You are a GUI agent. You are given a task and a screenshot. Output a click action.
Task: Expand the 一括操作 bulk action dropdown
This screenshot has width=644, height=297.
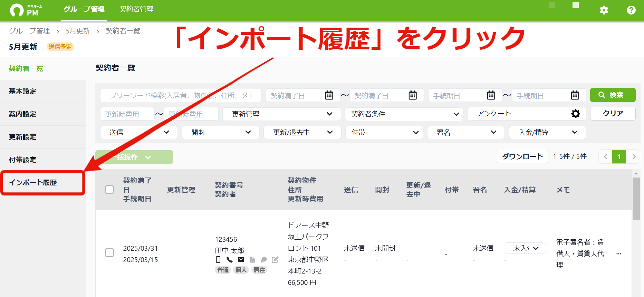134,157
